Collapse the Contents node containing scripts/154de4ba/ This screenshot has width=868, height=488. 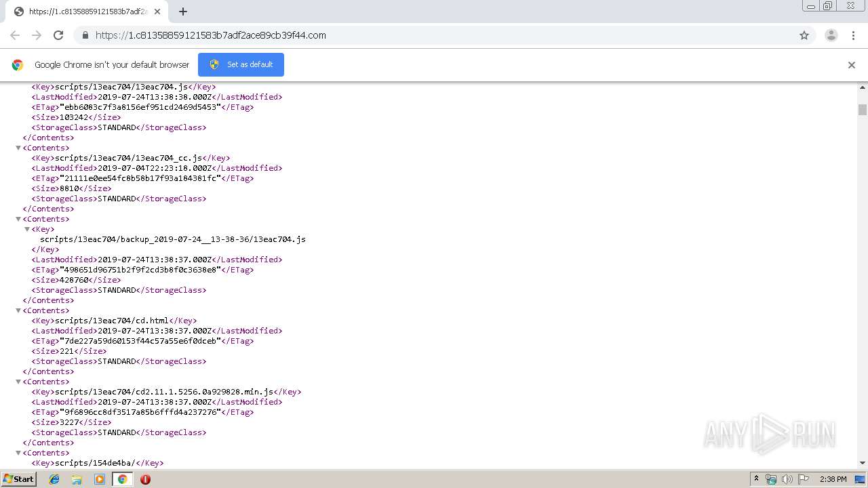click(x=18, y=453)
